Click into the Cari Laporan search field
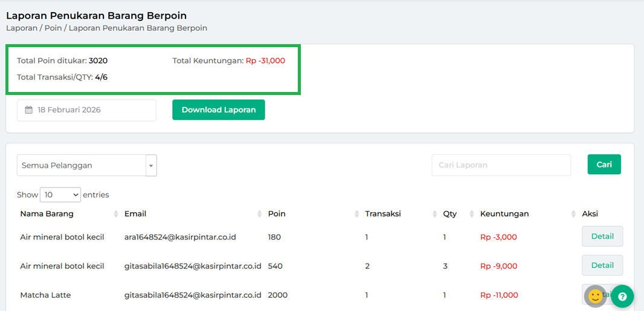Image resolution: width=644 pixels, height=311 pixels. coord(501,165)
